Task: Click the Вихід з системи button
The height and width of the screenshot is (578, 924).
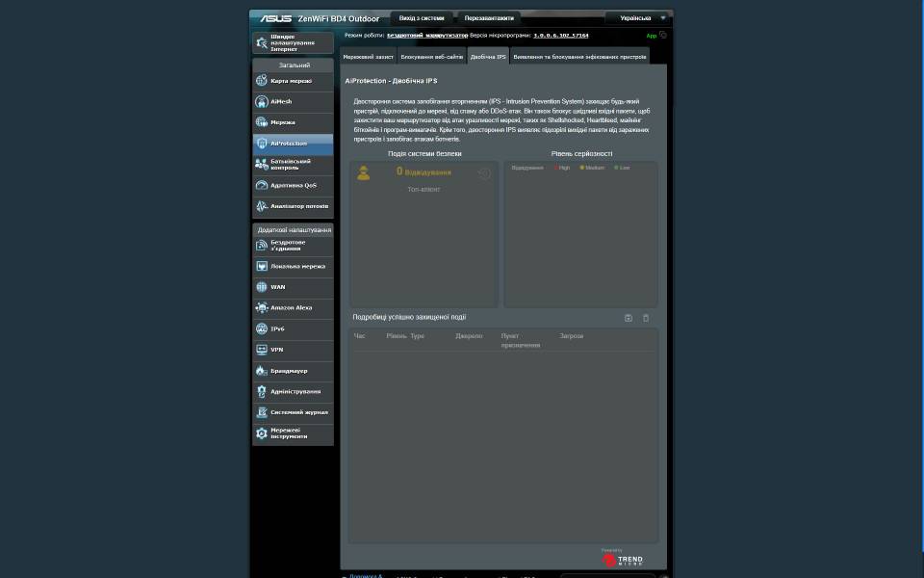Action: tap(422, 17)
